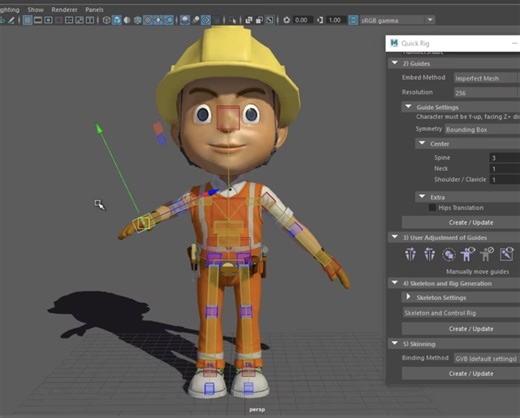Click the green Y-axis manipulator arrow
520x418 pixels.
point(99,128)
